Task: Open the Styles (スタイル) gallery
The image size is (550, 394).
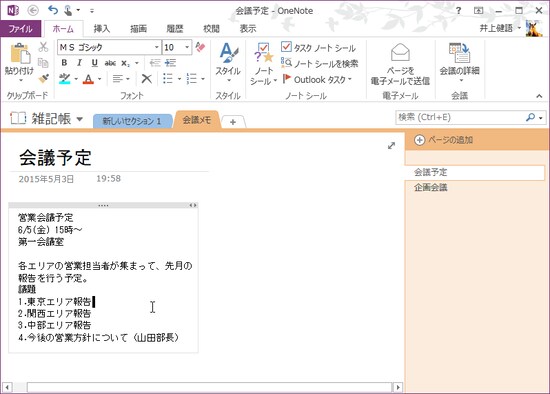Action: 228,63
